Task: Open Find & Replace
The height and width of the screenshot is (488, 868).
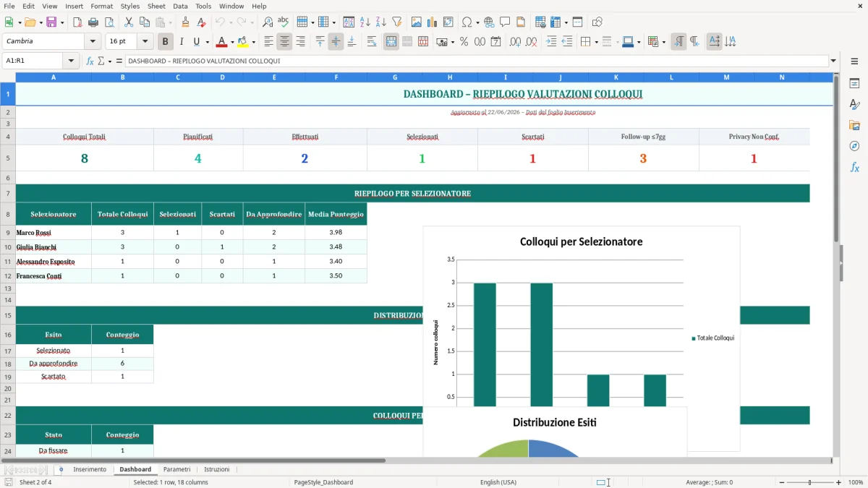Action: pos(268,22)
